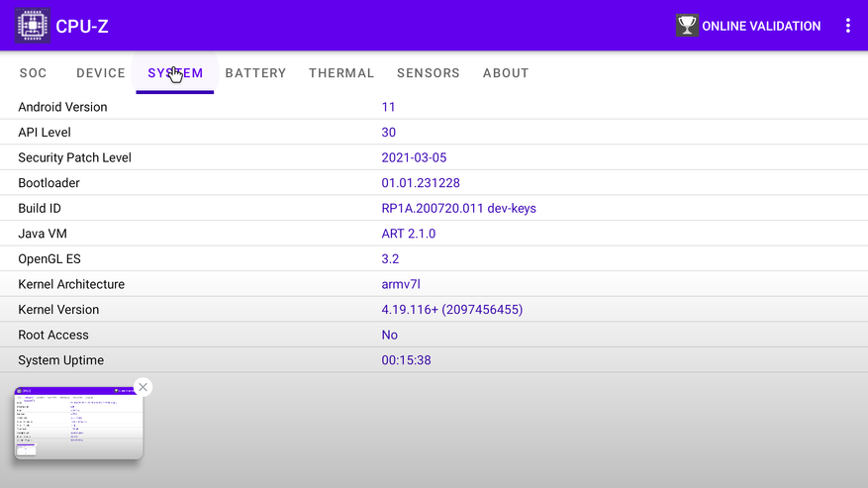Switch to the SOC tab
This screenshot has height=488, width=868.
pos(34,73)
